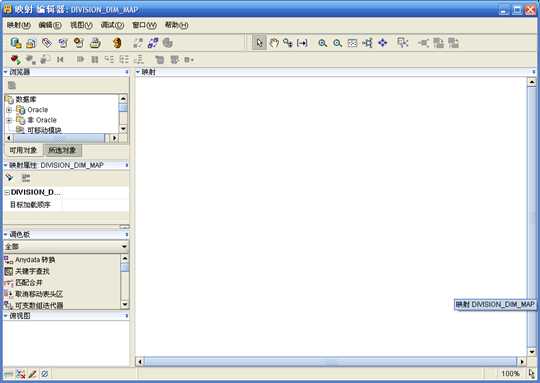This screenshot has height=383, width=540.
Task: Open the 编辑(E) menu
Action: pyautogui.click(x=50, y=25)
